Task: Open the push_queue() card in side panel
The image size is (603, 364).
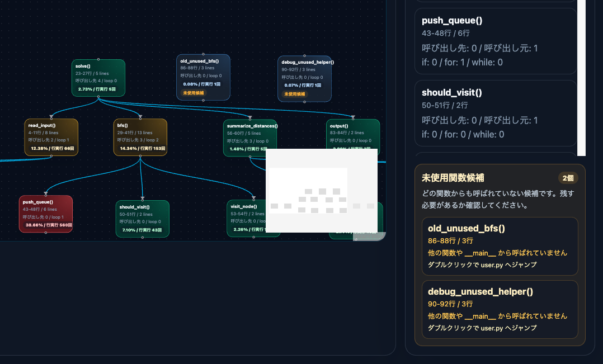Action: (x=496, y=41)
